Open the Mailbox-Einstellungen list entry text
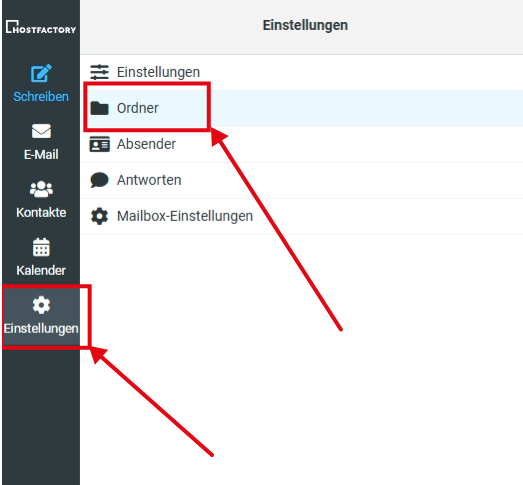523x485 pixels. coord(185,216)
